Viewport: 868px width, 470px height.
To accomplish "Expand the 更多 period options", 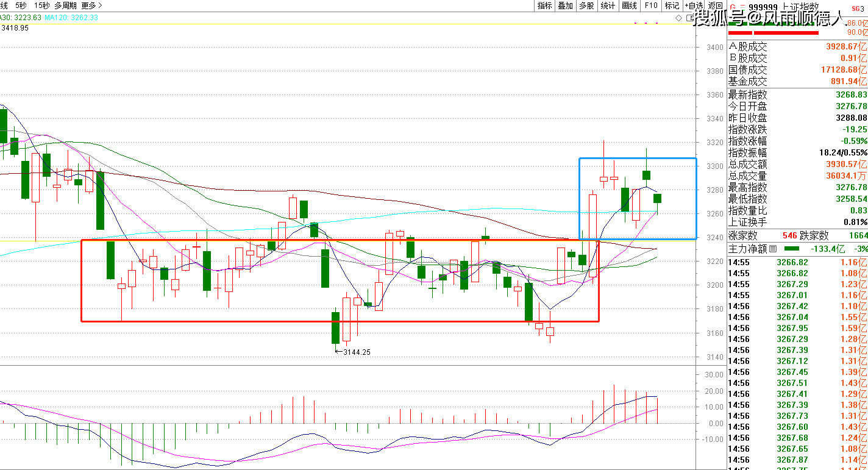I will pyautogui.click(x=92, y=5).
